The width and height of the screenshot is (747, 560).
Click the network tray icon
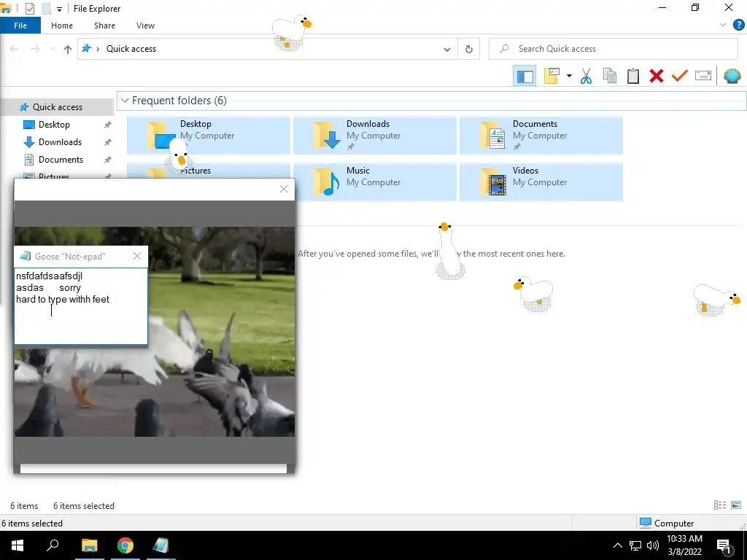coord(635,545)
